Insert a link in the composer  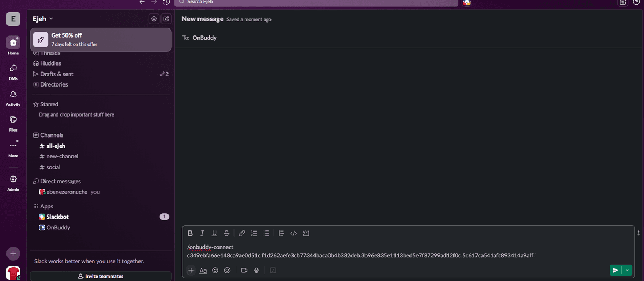click(242, 233)
